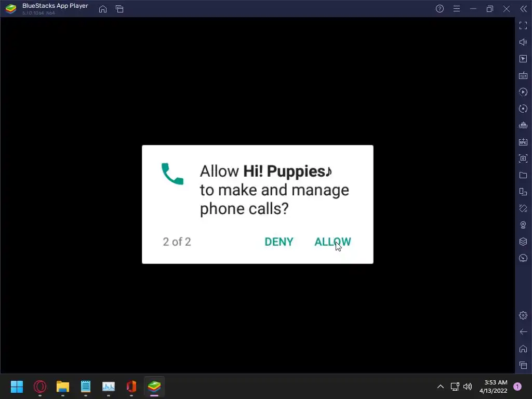Install an APK from side toolbar
532x399 pixels.
click(523, 142)
